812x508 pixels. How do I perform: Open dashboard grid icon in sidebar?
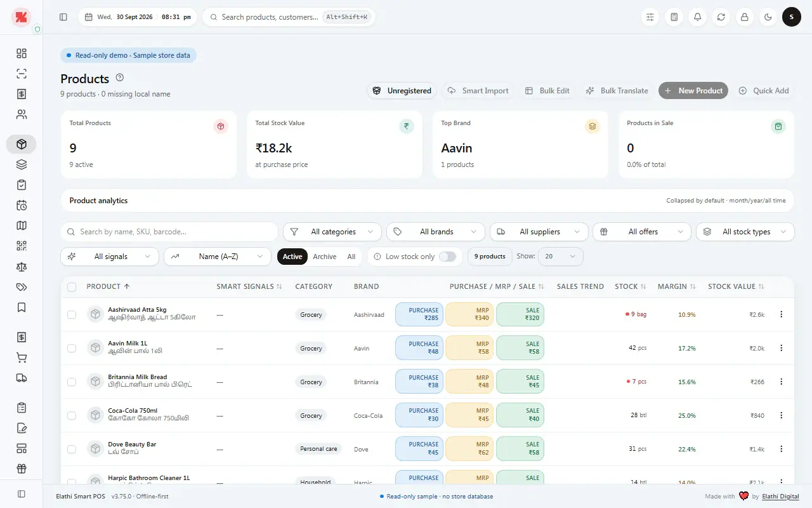[22, 53]
